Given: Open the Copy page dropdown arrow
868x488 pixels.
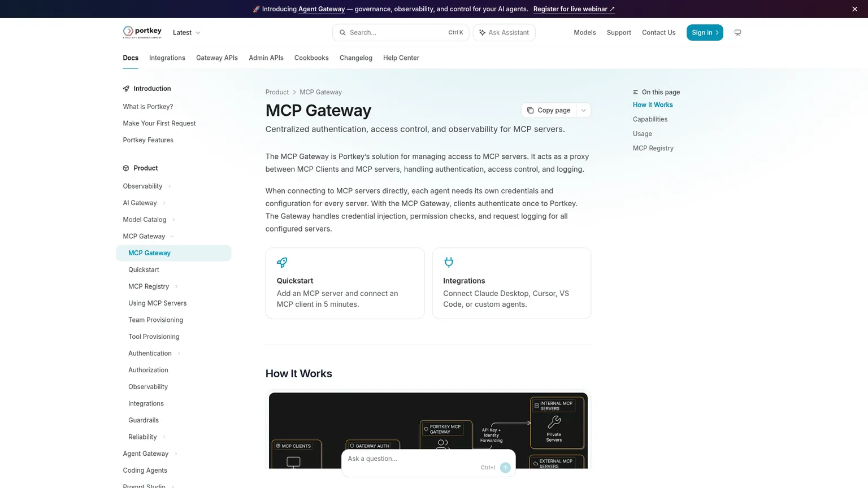Looking at the screenshot, I should [x=583, y=110].
